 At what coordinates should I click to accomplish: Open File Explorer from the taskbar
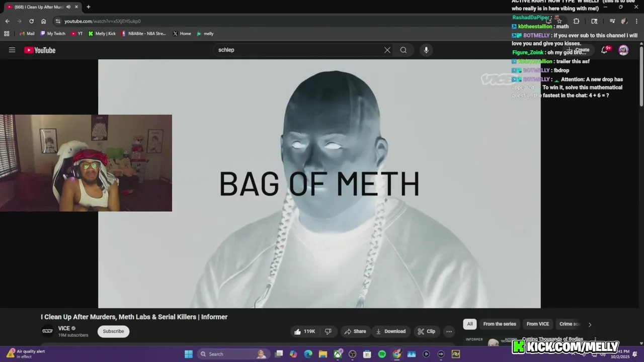point(323,354)
